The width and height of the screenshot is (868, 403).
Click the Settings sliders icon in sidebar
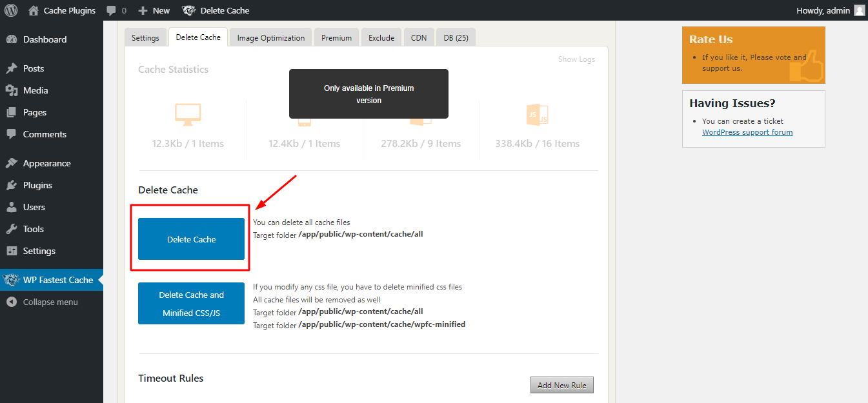click(12, 251)
